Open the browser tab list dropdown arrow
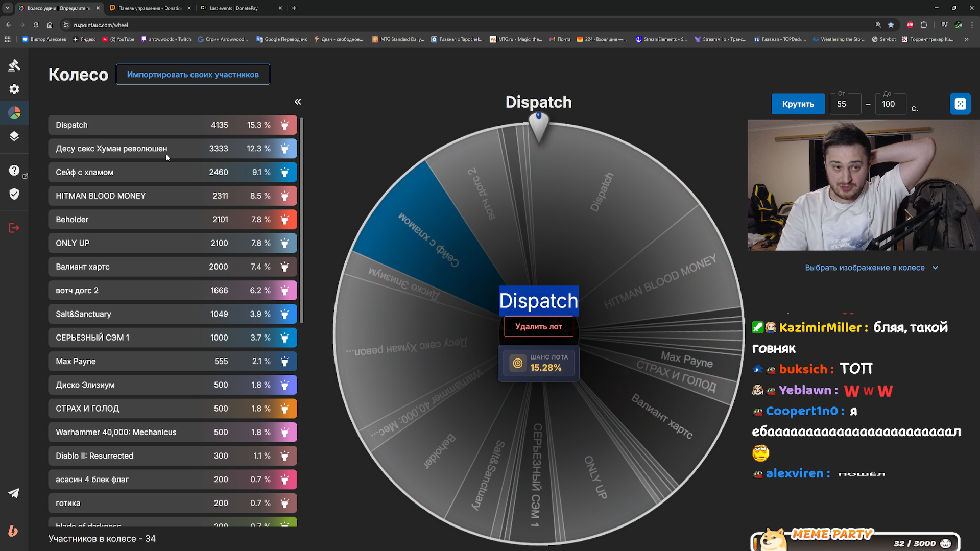 [8, 8]
